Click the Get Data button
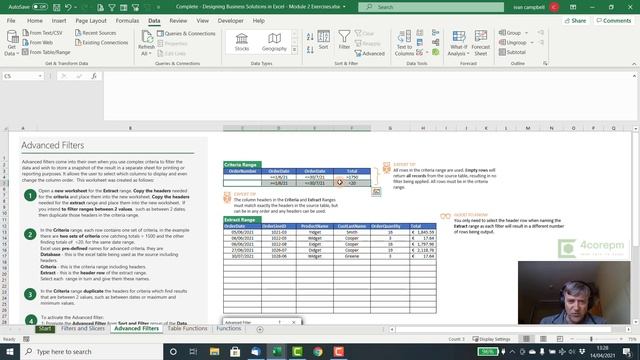Image resolution: width=640 pixels, height=360 pixels. point(11,42)
